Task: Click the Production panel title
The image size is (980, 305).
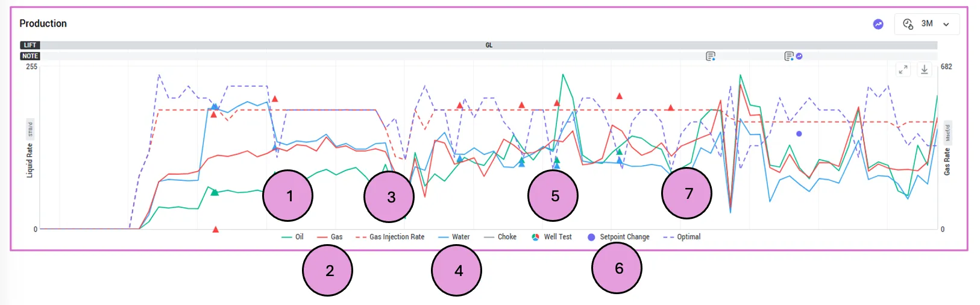Action: pos(43,24)
